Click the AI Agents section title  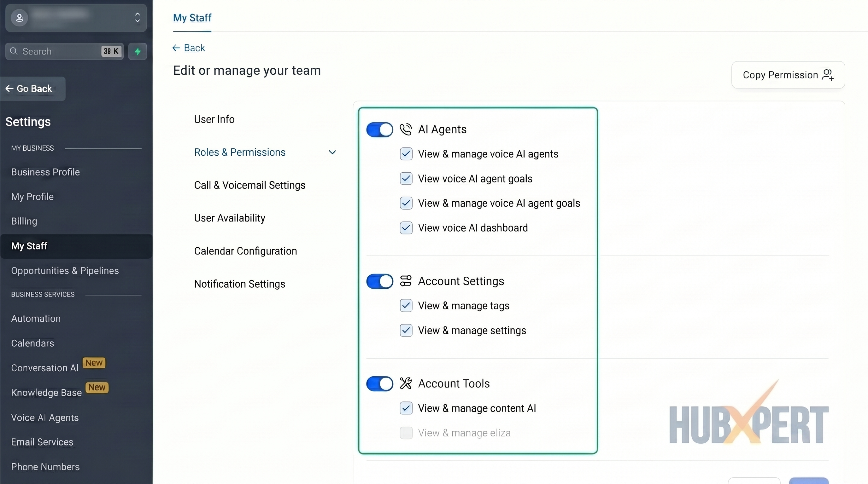coord(442,130)
